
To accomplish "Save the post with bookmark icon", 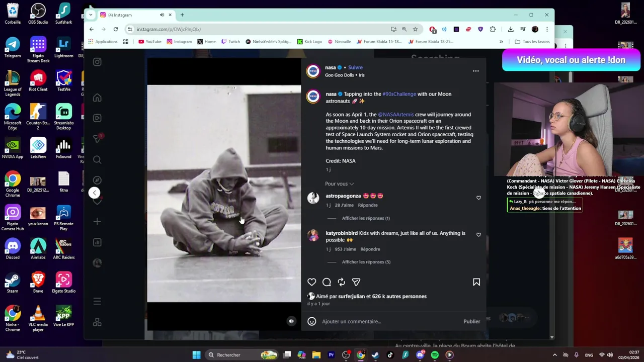I will point(476,282).
